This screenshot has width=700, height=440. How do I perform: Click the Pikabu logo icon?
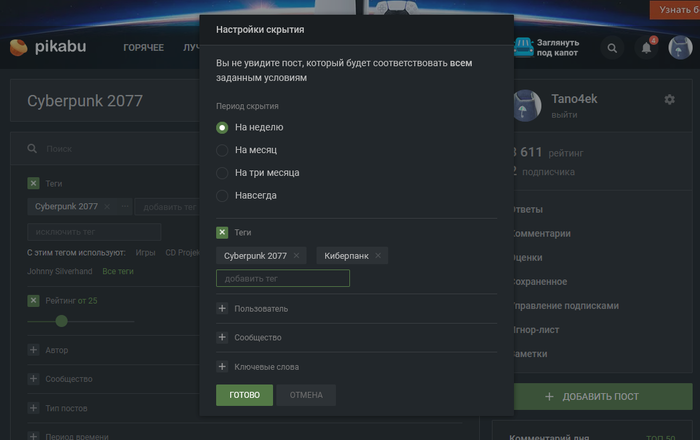pos(19,47)
